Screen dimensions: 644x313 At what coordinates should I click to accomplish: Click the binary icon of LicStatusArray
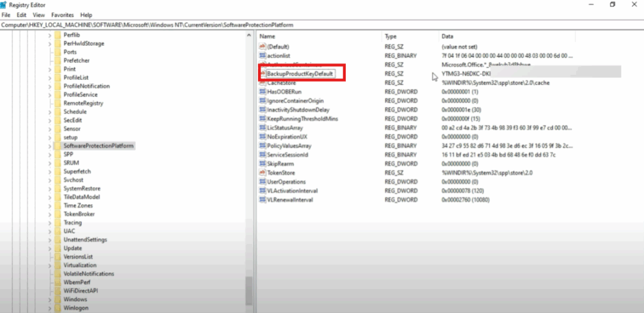(x=262, y=128)
